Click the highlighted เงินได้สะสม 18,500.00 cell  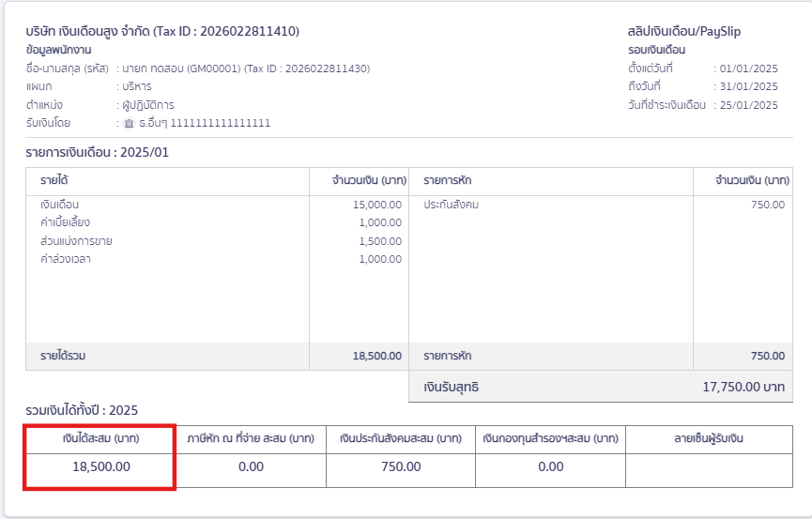coord(100,466)
